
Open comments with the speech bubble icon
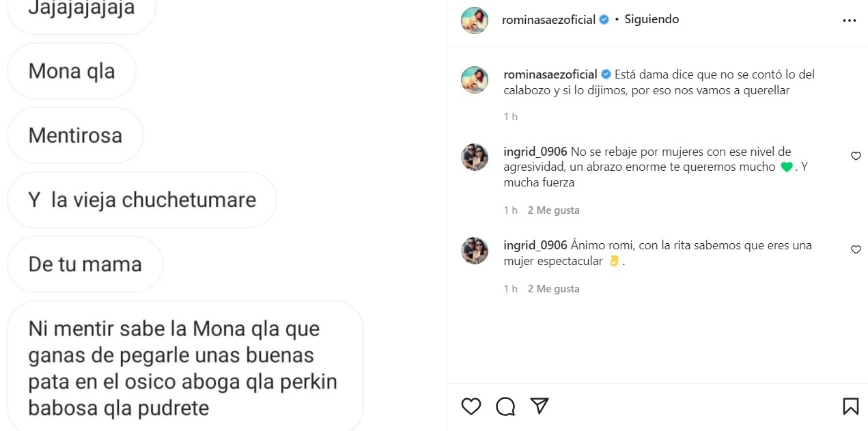tap(504, 406)
